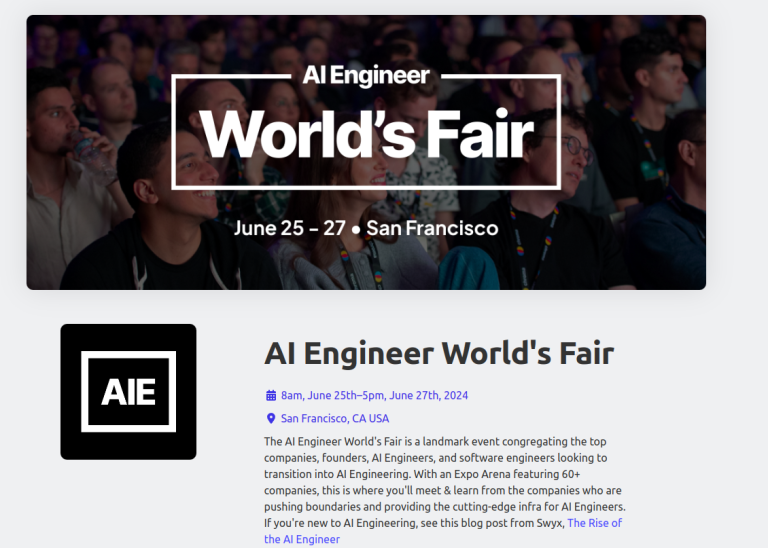Click the word "Swyx" in the description
The image size is (768, 548).
click(x=546, y=523)
